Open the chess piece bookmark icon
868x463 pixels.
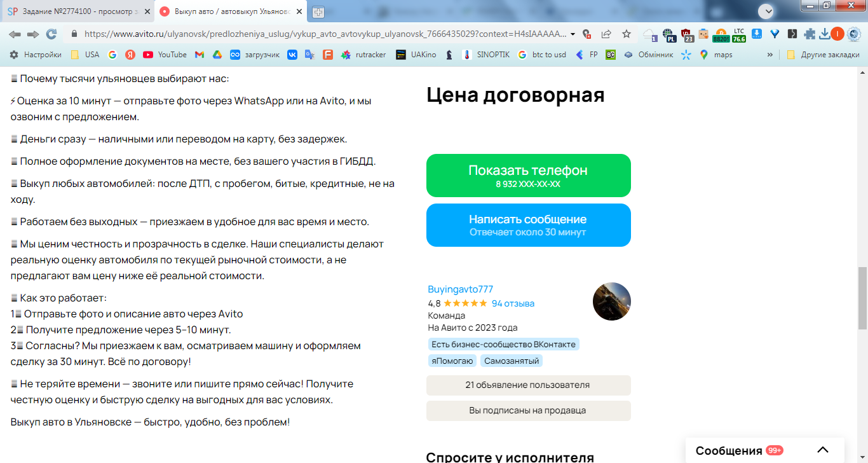[449, 55]
